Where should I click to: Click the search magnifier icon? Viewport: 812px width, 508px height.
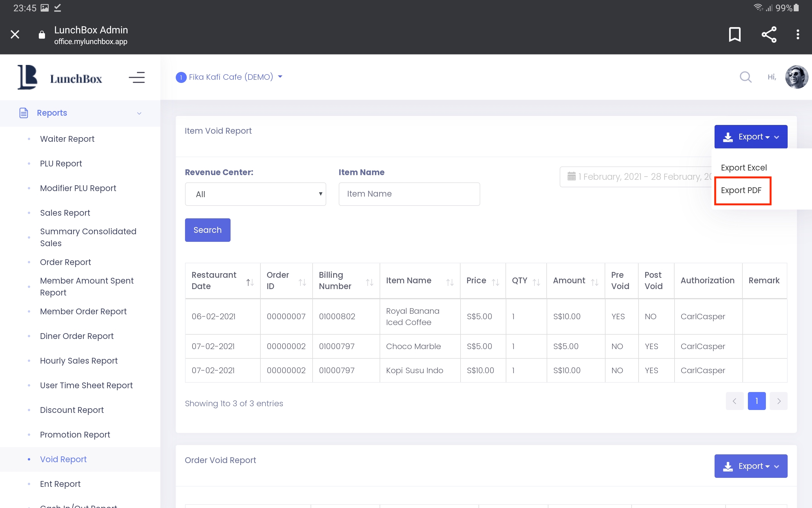(x=745, y=77)
